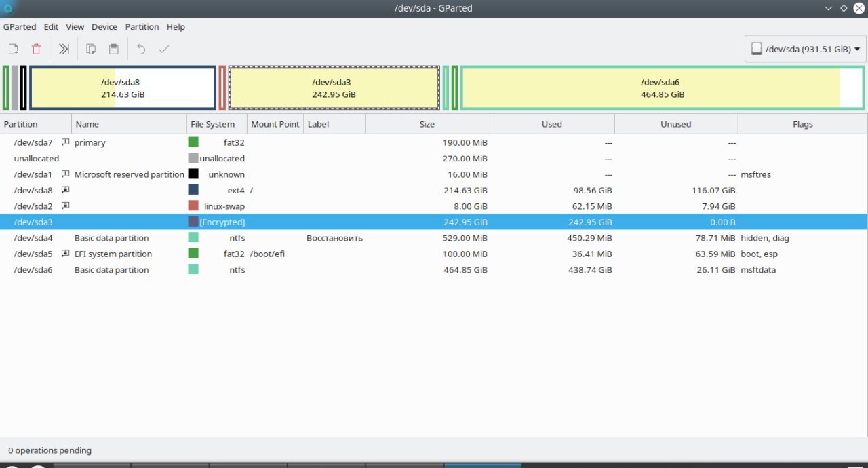The height and width of the screenshot is (468, 868).
Task: Click the mounted-status icon beside /dev/sda8
Action: 66,191
